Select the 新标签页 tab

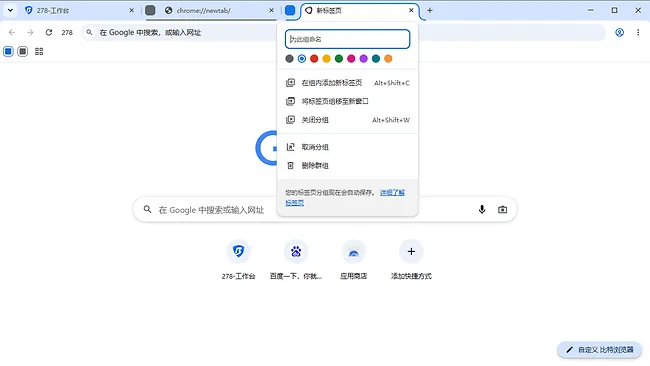coord(359,10)
